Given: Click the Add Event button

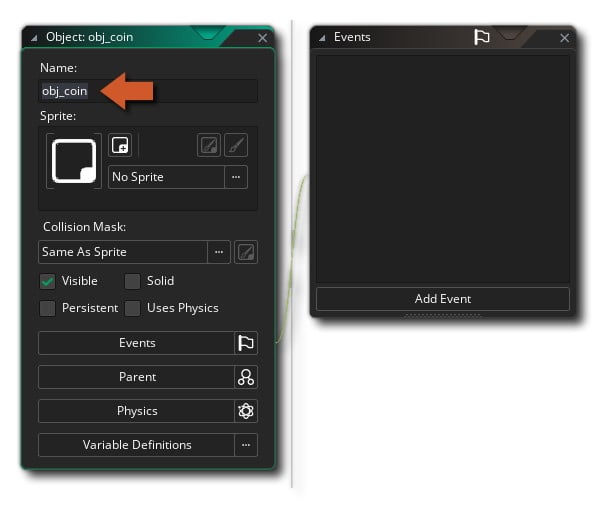Looking at the screenshot, I should click(x=443, y=299).
